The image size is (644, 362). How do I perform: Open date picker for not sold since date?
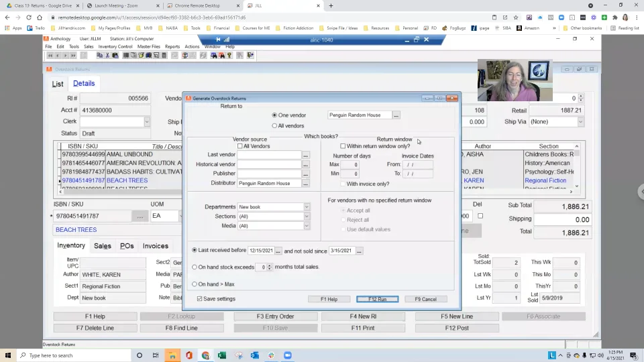[360, 251]
